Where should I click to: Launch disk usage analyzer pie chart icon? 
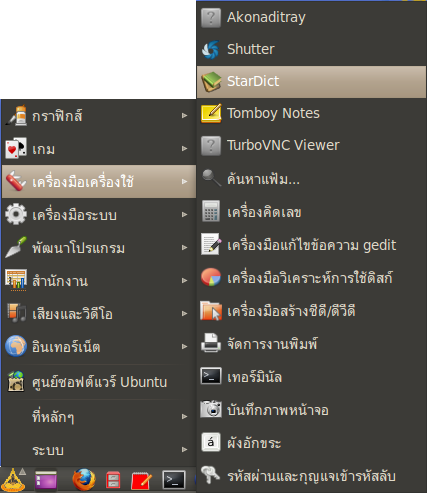211,277
